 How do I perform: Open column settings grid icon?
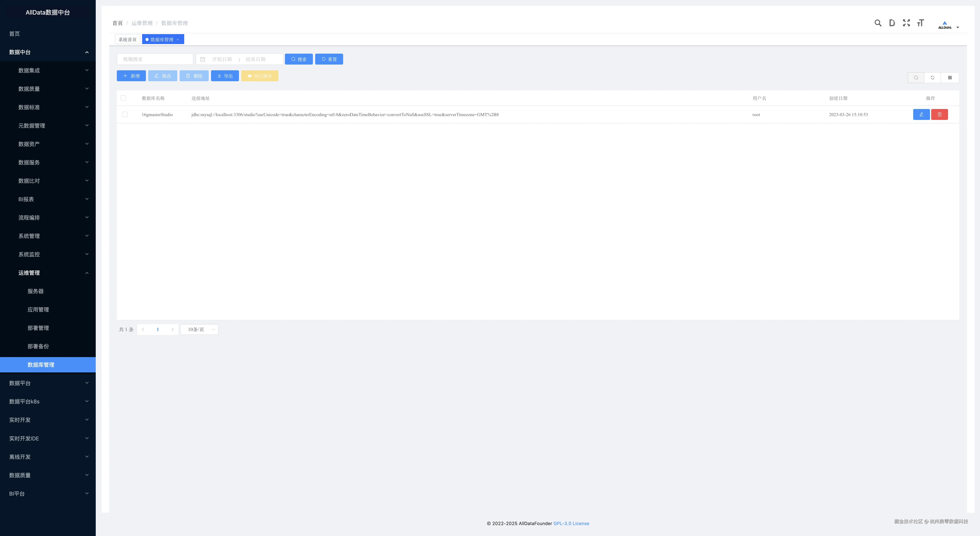[950, 78]
